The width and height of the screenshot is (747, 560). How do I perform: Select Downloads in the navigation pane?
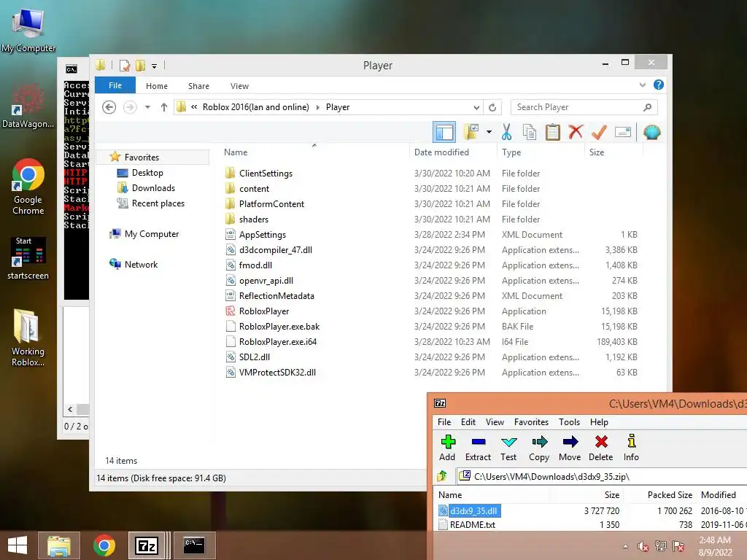[x=153, y=187]
